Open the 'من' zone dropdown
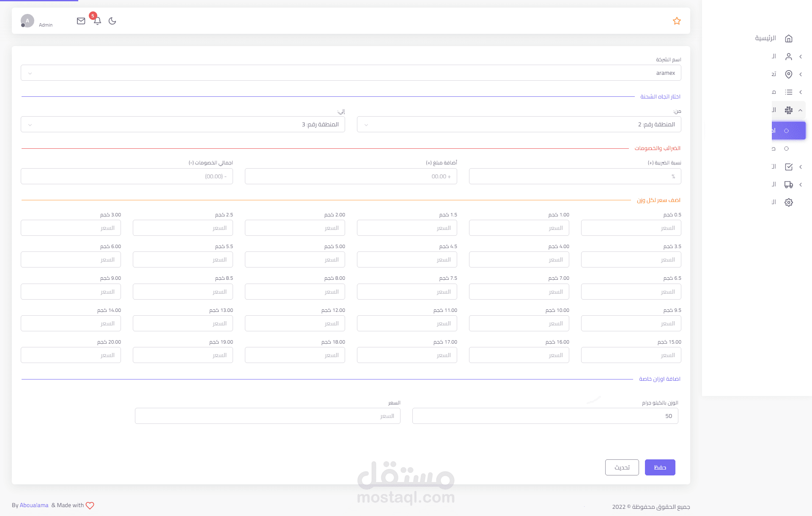 (x=518, y=125)
